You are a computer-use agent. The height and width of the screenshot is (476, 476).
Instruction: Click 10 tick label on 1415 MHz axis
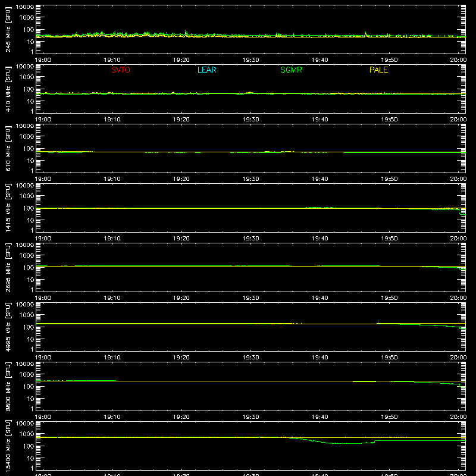[30, 220]
